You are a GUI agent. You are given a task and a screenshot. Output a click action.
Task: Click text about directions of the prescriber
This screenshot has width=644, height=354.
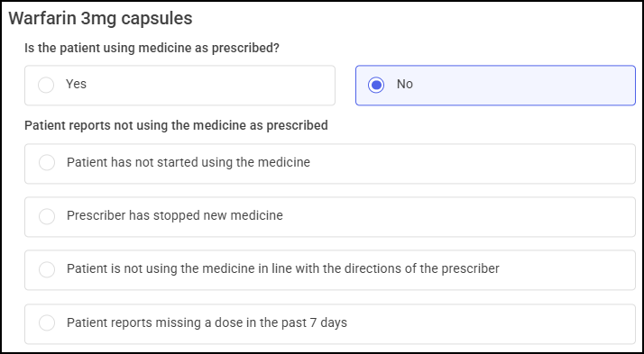tap(283, 269)
